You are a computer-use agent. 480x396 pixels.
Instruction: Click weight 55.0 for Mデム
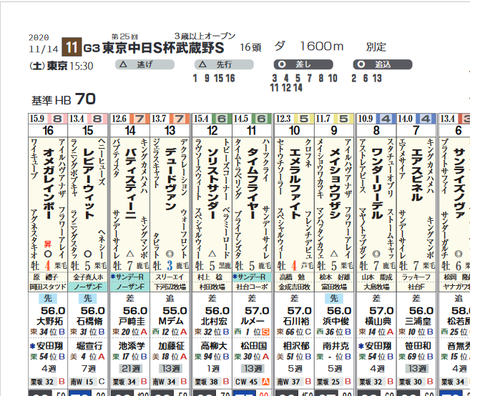click(175, 311)
